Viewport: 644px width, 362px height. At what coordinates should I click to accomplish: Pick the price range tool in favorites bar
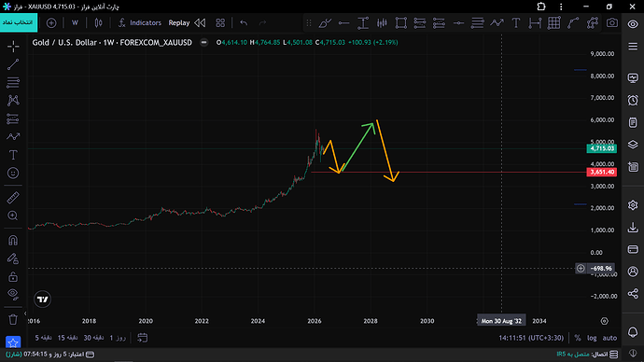click(363, 23)
